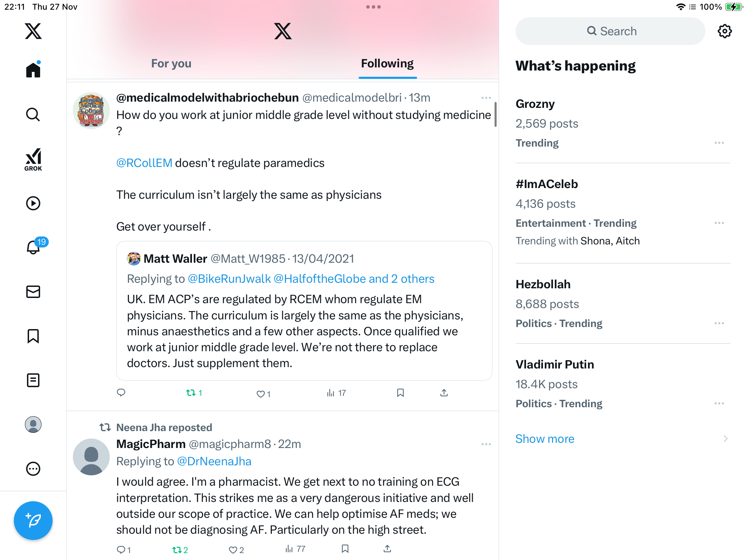Viewport: 747px width, 560px height.
Task: Like the medicalmodelwithabriochebun post
Action: (x=260, y=393)
